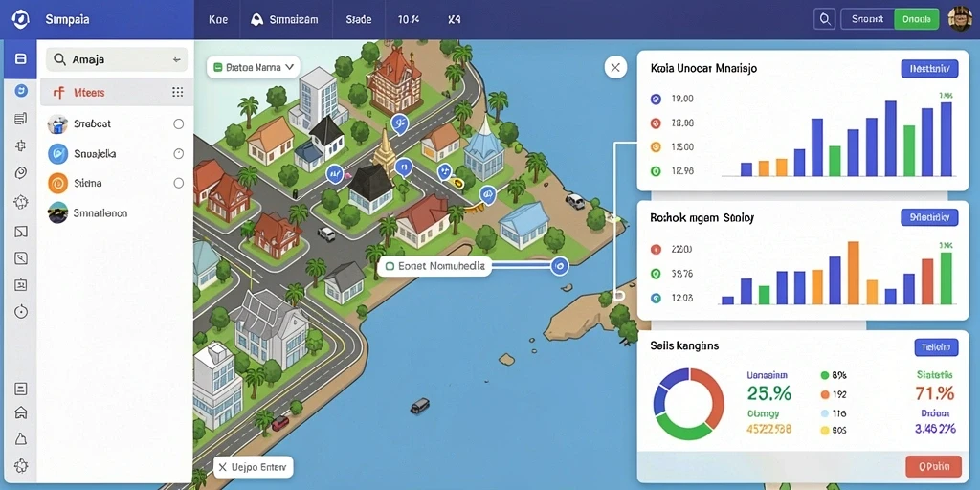Open the Koe menu item
This screenshot has height=490, width=980.
(x=218, y=19)
